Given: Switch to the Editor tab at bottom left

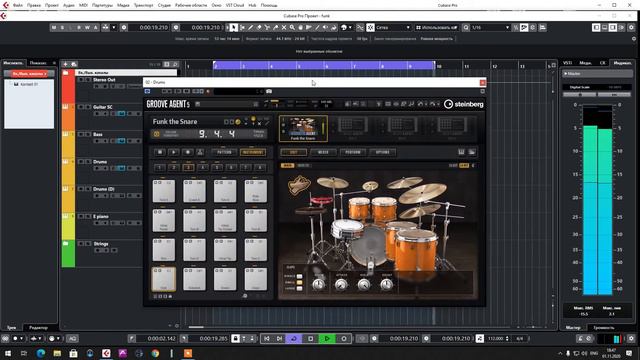Looking at the screenshot, I should pyautogui.click(x=38, y=327).
